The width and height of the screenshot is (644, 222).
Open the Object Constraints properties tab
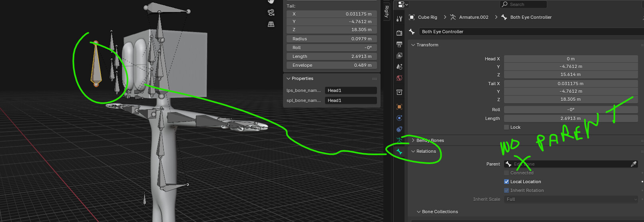(399, 129)
